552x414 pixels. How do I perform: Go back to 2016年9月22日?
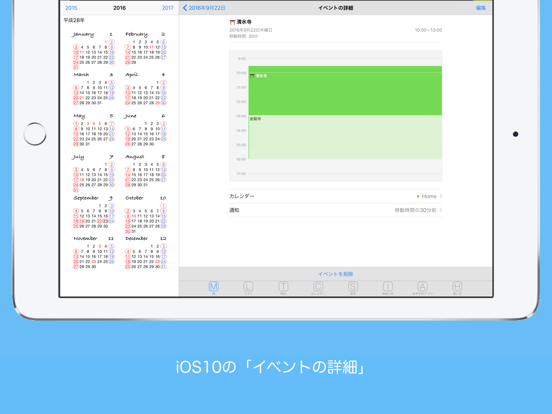204,8
